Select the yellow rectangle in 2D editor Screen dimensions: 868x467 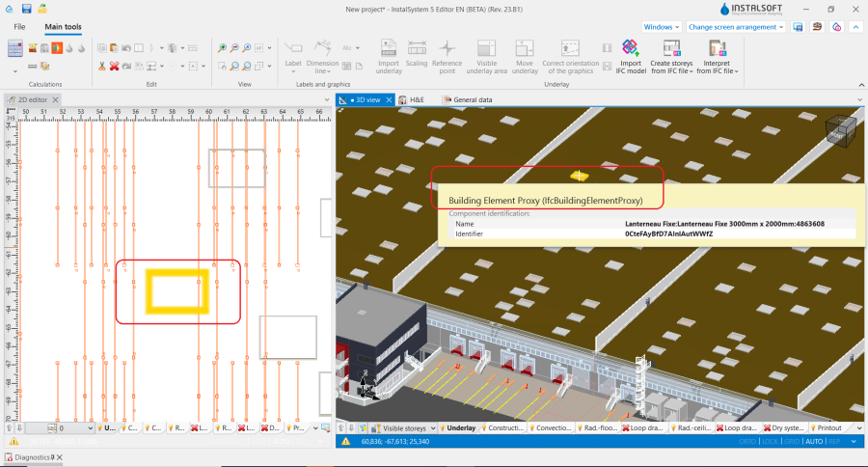(x=177, y=291)
